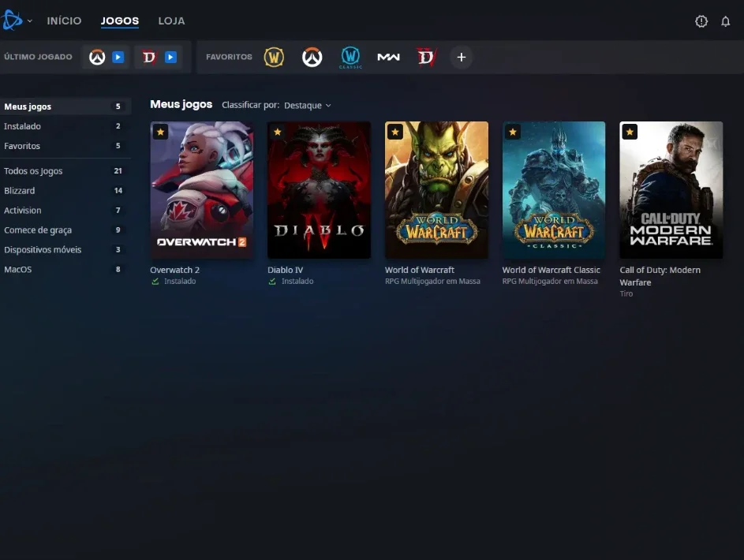Image resolution: width=744 pixels, height=560 pixels.
Task: Open Overwatch 2 cover art
Action: point(202,190)
